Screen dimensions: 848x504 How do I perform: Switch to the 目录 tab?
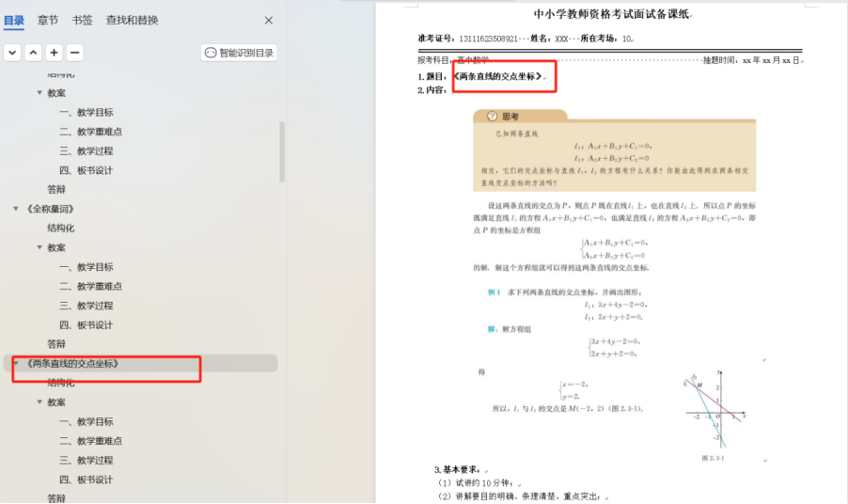pos(14,20)
